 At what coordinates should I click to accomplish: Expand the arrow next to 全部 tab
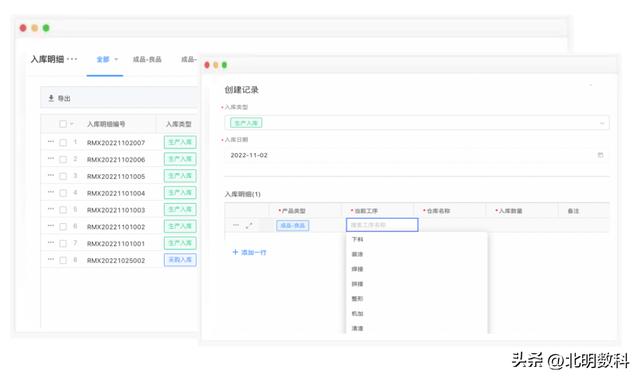click(116, 60)
